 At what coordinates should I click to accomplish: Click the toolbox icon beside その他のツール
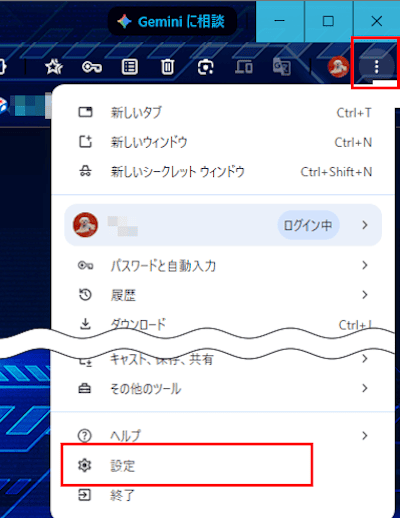[x=85, y=388]
